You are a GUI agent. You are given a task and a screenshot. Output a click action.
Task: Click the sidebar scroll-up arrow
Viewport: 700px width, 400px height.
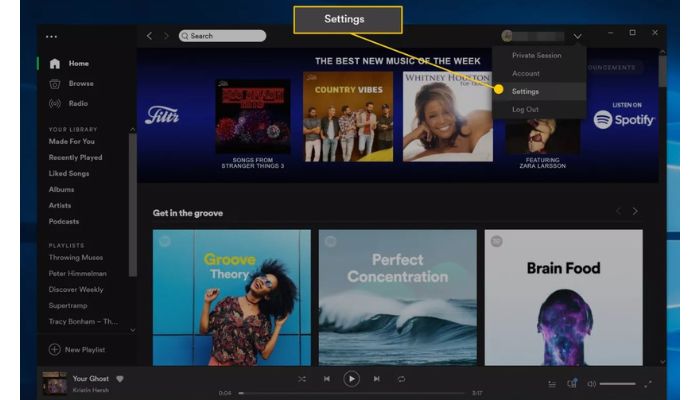(132, 129)
